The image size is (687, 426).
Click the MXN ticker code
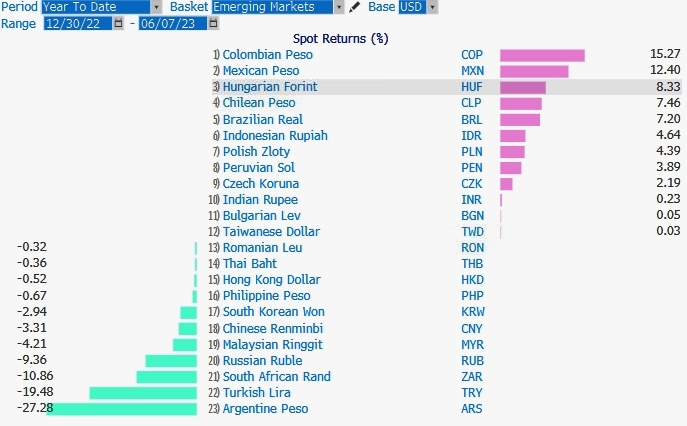[x=472, y=71]
